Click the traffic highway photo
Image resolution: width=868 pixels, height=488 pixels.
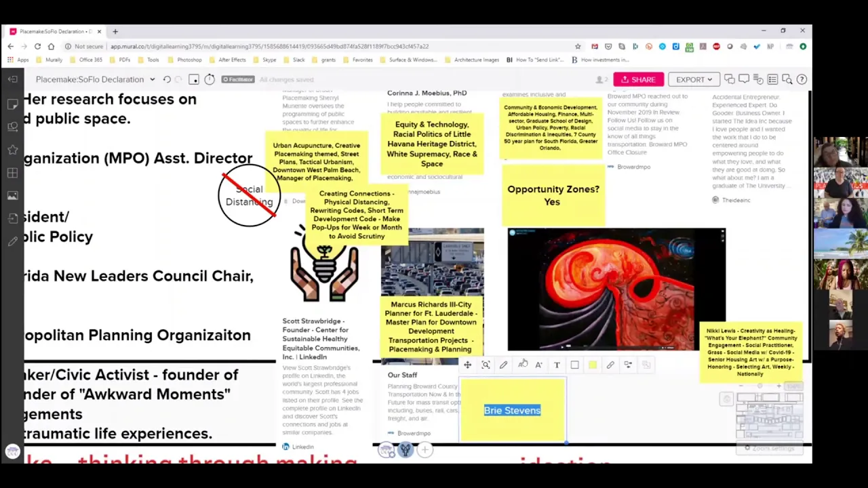point(433,263)
